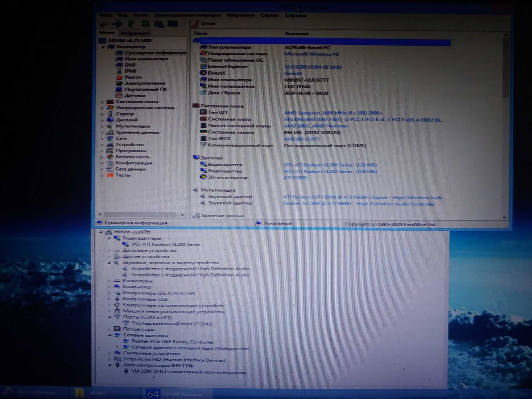The image size is (532, 399).
Task: Expand the Дисплей tree node in sidebar
Action: (x=102, y=120)
